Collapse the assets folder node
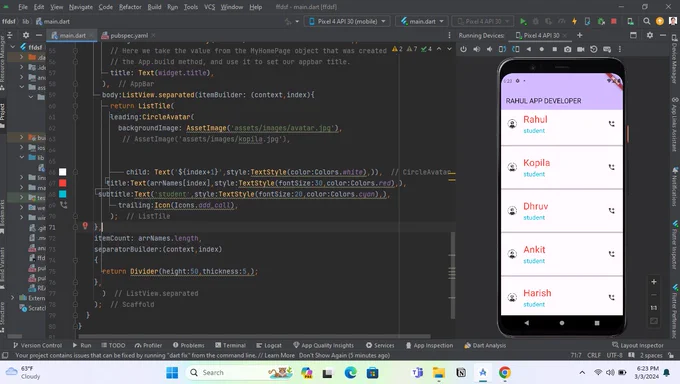 click(22, 87)
